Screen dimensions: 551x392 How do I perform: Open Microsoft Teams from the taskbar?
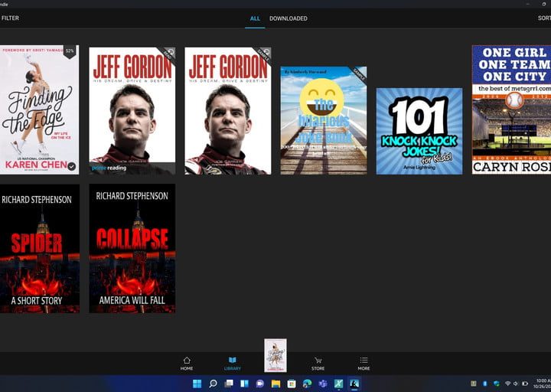[323, 384]
